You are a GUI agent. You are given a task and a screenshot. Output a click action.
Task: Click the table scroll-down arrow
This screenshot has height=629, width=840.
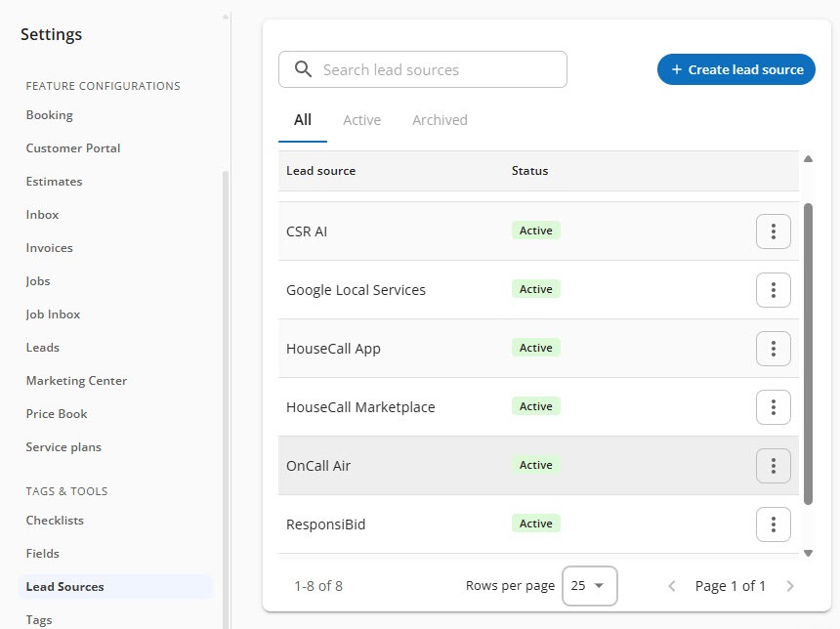point(809,554)
